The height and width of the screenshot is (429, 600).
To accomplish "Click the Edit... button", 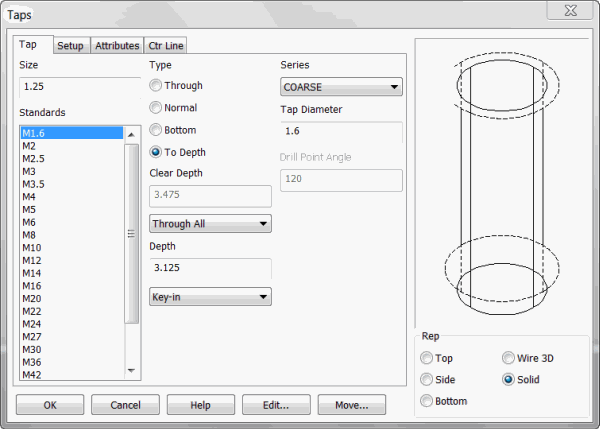I will [276, 405].
